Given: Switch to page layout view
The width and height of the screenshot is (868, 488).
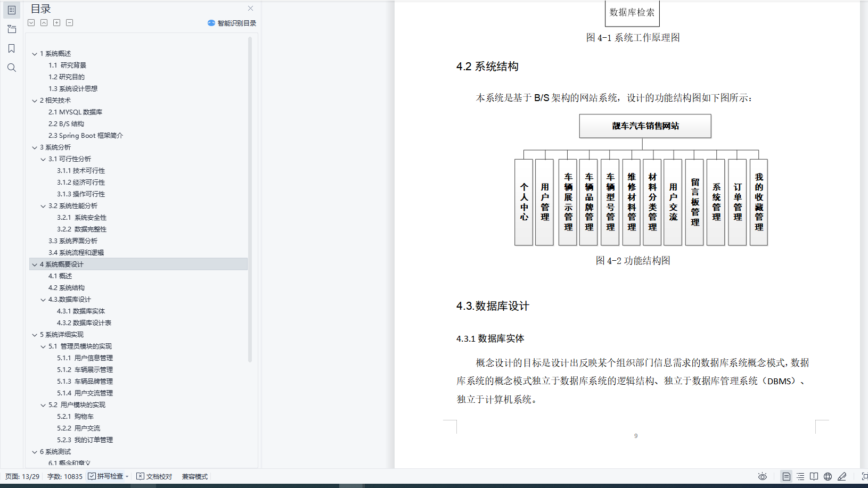Looking at the screenshot, I should pyautogui.click(x=787, y=476).
